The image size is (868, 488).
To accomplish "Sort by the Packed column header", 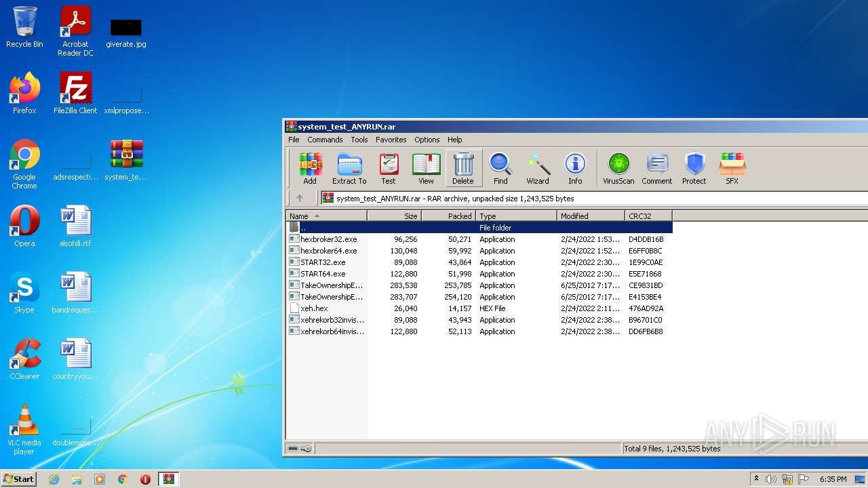I will point(448,216).
